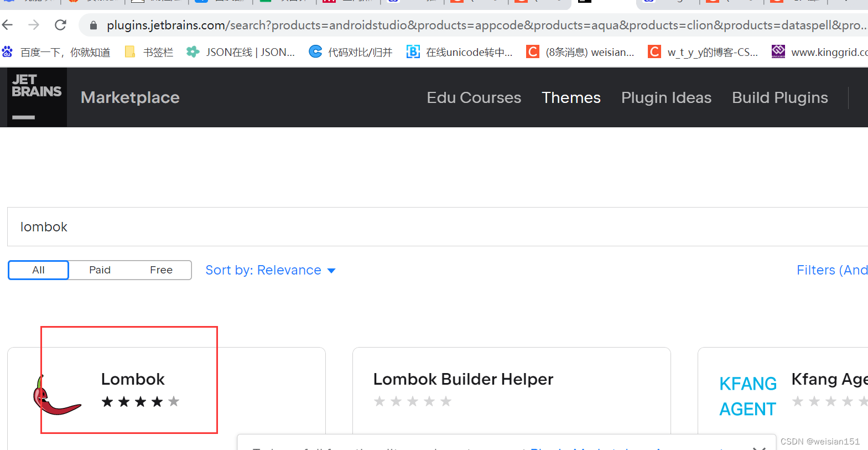Open the 在线unicode转中 bookmark
The height and width of the screenshot is (450, 868).
(460, 52)
